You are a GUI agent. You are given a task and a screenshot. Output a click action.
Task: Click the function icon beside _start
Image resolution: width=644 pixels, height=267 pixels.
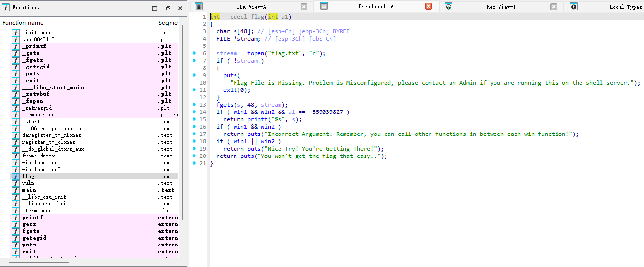click(15, 122)
